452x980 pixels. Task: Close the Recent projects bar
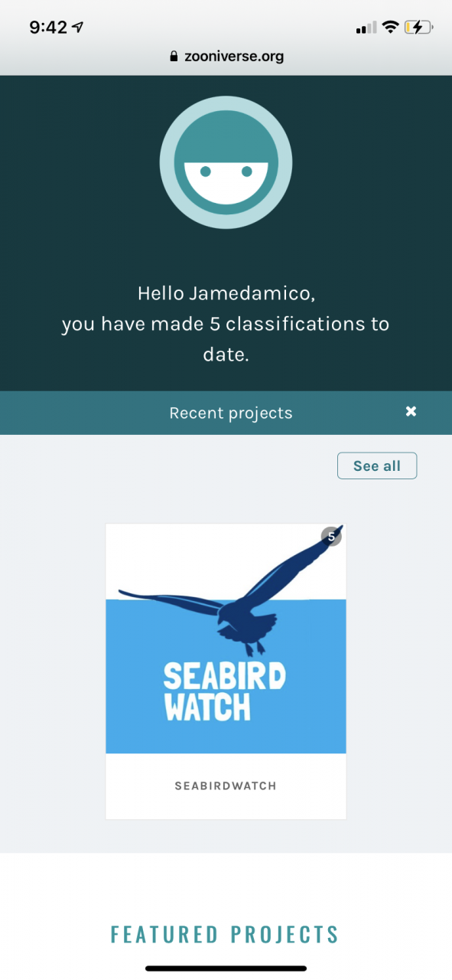click(411, 412)
